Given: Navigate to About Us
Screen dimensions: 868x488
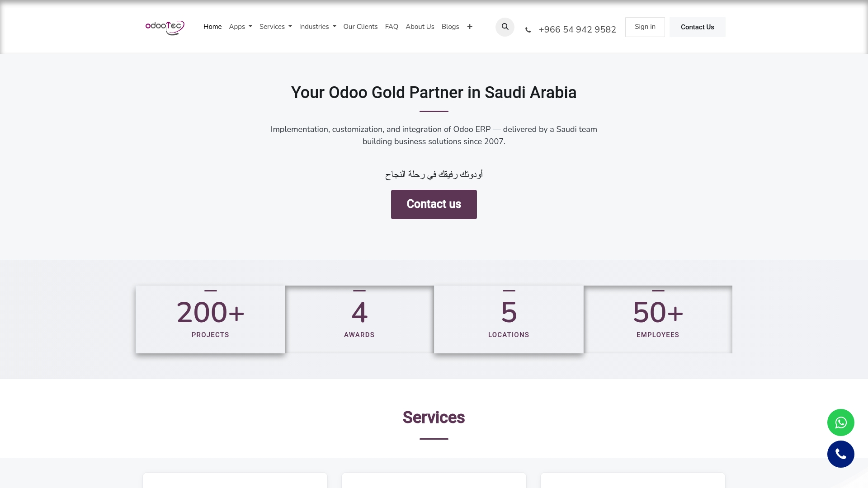Looking at the screenshot, I should pos(420,27).
